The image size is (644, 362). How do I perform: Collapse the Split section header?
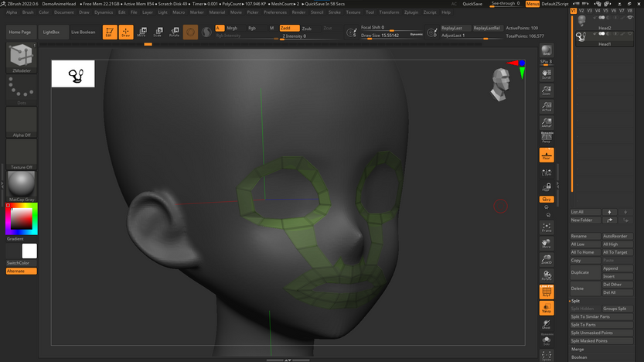576,301
